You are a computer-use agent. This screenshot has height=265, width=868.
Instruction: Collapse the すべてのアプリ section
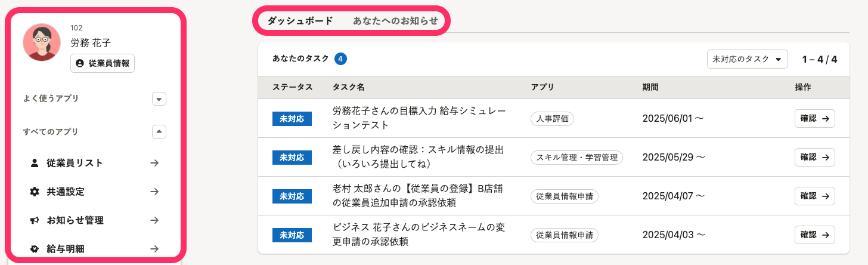(x=159, y=132)
